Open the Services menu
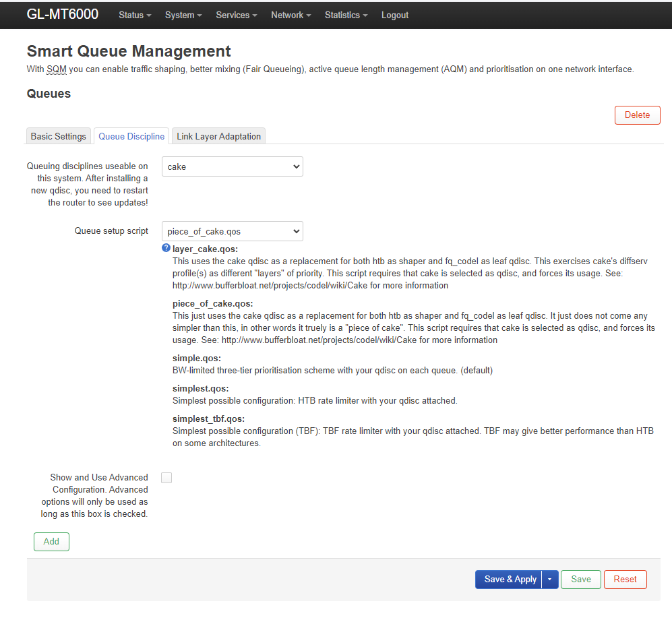 click(x=237, y=15)
